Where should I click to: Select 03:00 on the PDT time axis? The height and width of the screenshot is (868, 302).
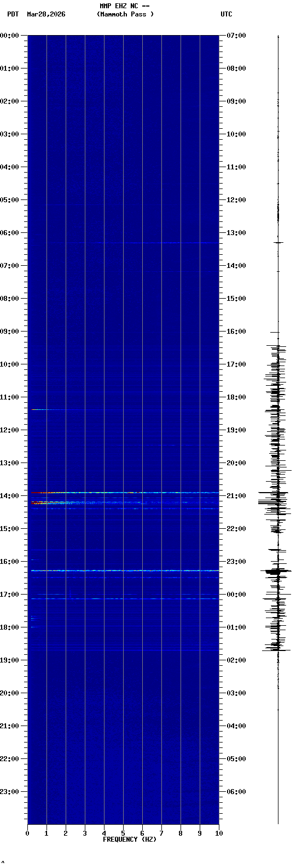point(10,134)
